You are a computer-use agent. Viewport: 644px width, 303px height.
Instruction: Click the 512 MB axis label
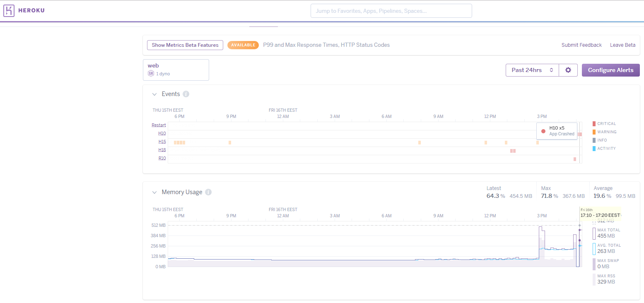158,225
